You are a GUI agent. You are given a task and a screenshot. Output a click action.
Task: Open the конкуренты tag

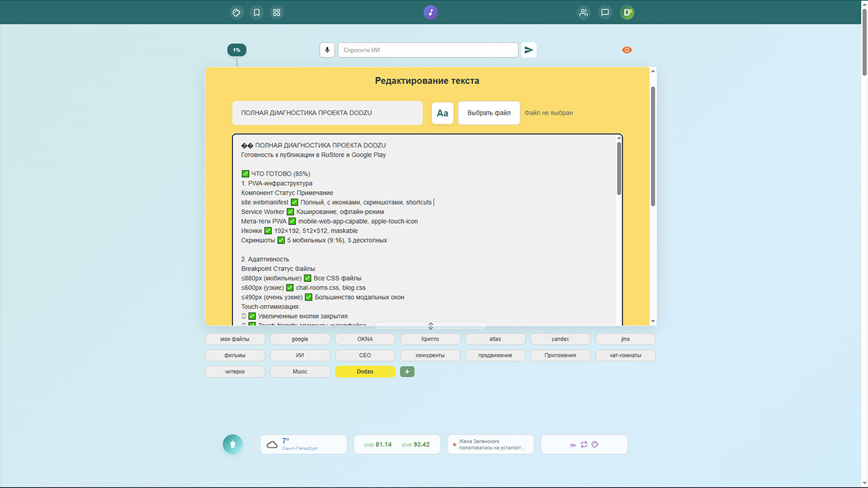[x=430, y=355]
